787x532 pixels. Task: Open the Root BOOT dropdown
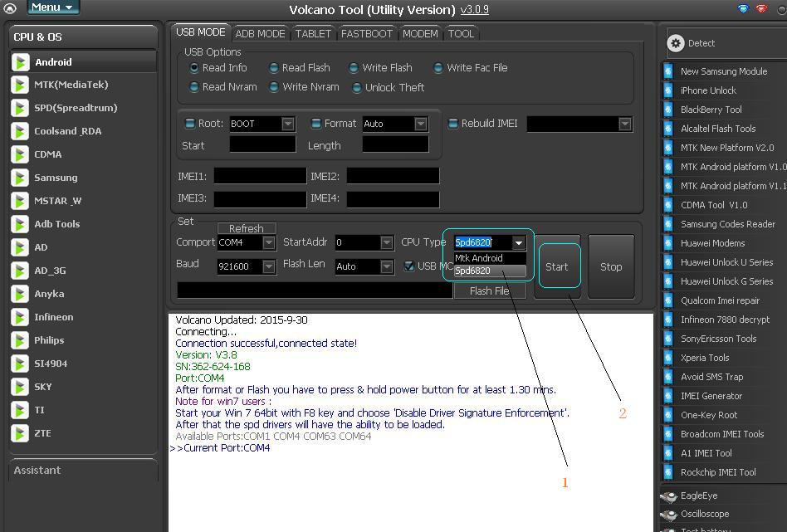288,124
